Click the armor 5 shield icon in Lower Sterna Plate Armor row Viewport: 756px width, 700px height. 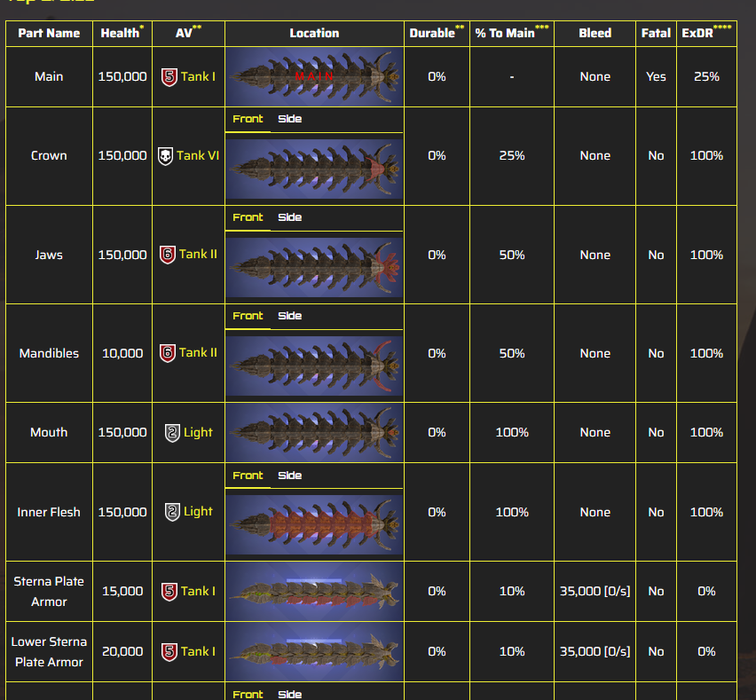click(169, 652)
